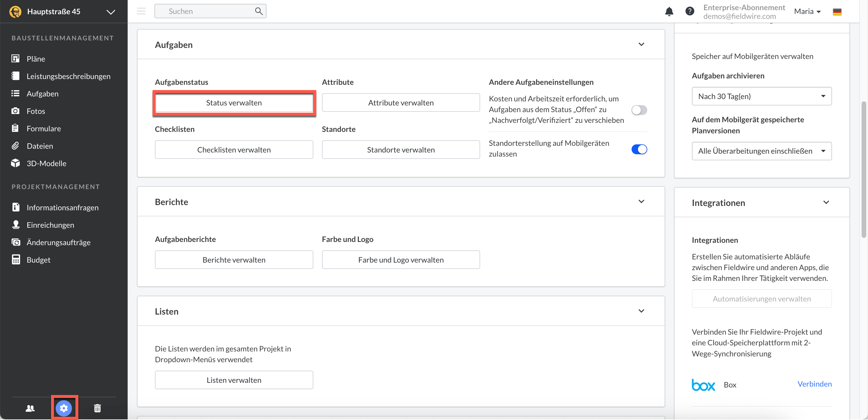Click the hamburger menu icon

(141, 11)
